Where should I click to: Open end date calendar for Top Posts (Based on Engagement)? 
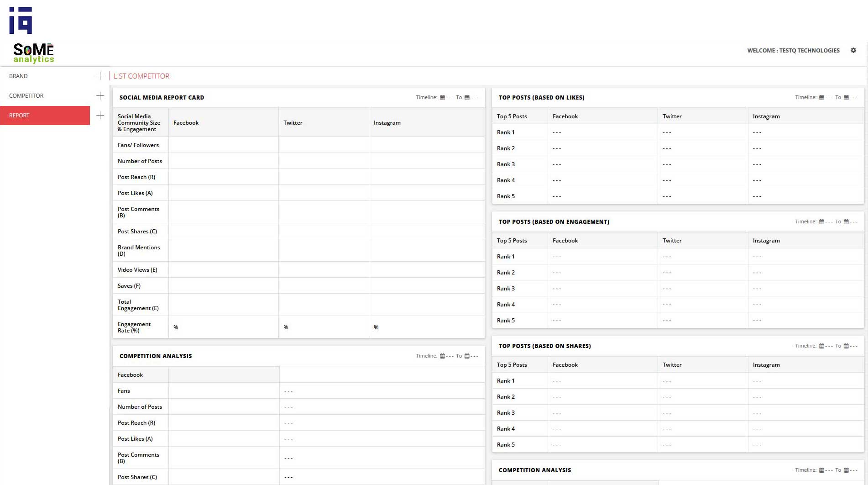coord(846,221)
